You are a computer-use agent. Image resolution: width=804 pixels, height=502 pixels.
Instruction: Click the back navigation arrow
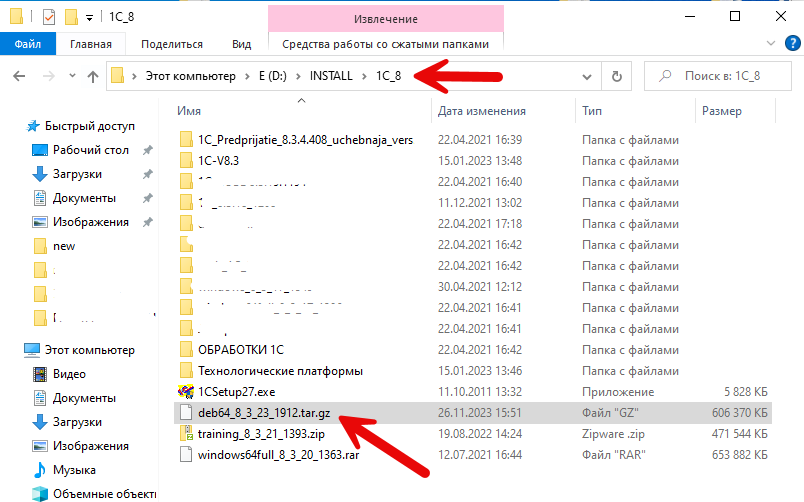point(19,76)
